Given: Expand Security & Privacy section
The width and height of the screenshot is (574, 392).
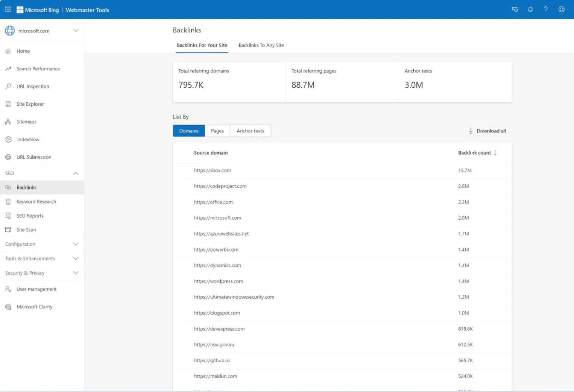Looking at the screenshot, I should pyautogui.click(x=42, y=273).
